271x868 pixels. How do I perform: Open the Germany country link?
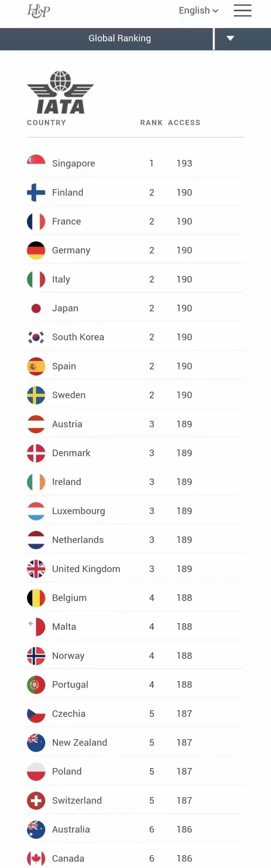71,250
